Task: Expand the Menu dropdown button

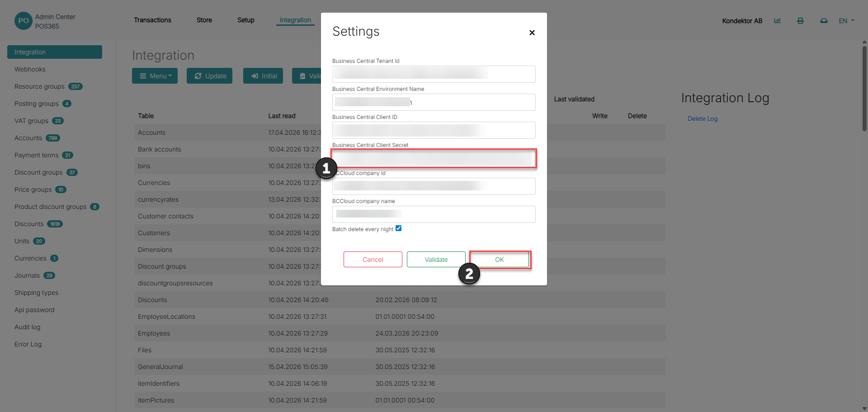Action: pyautogui.click(x=155, y=76)
